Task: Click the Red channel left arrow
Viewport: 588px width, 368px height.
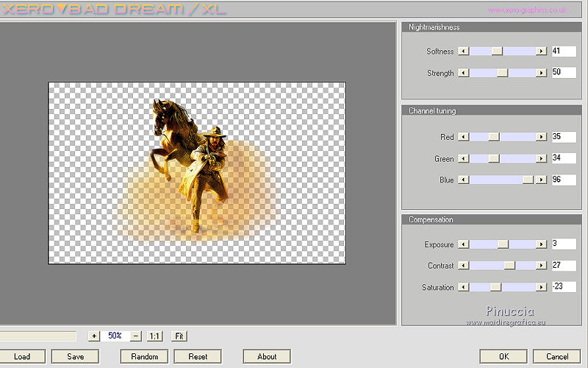Action: click(463, 137)
